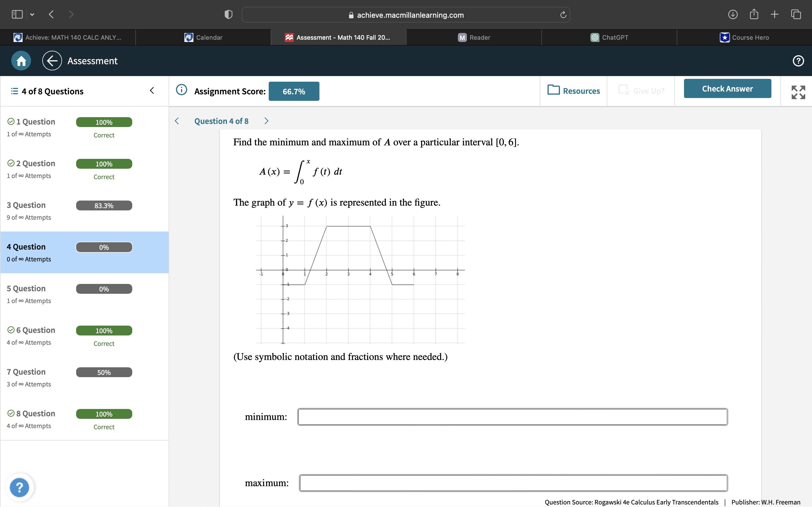812x507 pixels.
Task: Collapse the questions sidebar with the chevron
Action: tap(152, 90)
